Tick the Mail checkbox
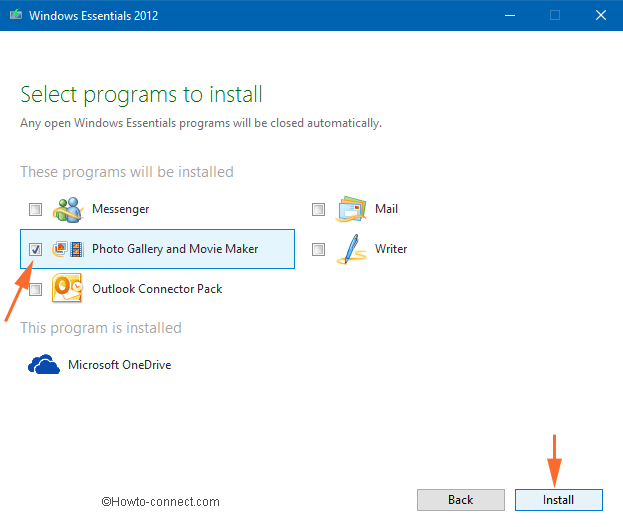 coord(318,209)
